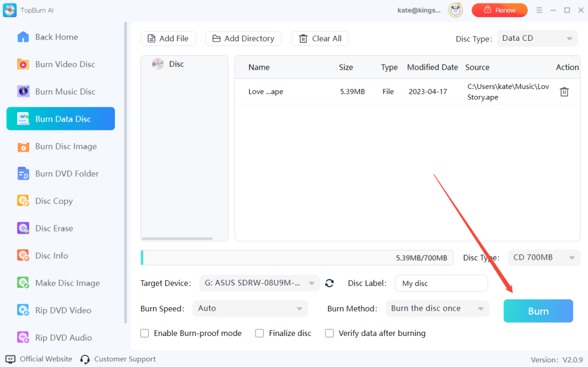Check Verify data after burning
Screen dimensions: 588x367
330,333
